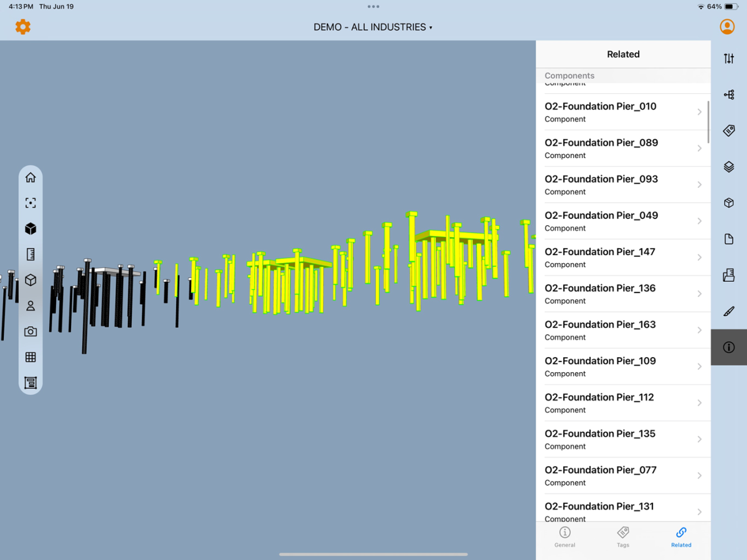This screenshot has height=560, width=747.
Task: Open O2-Foundation Pier_112 component
Action: [x=623, y=403]
